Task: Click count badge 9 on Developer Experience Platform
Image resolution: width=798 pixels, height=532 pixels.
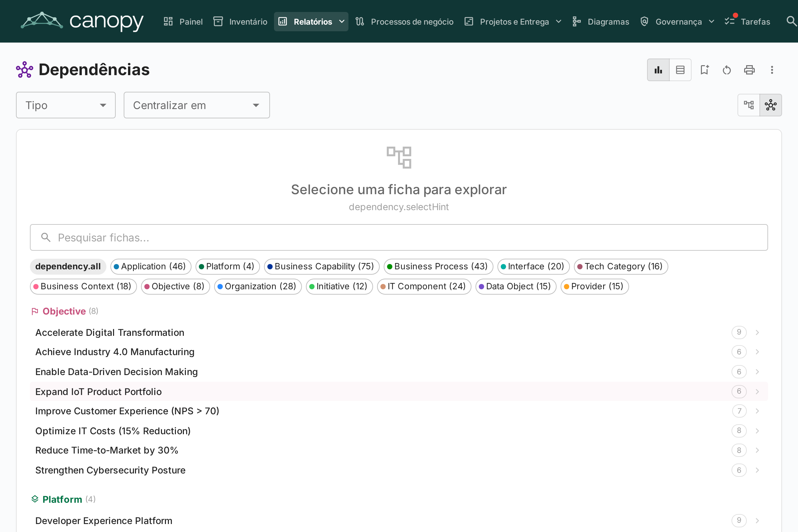Action: (x=739, y=520)
